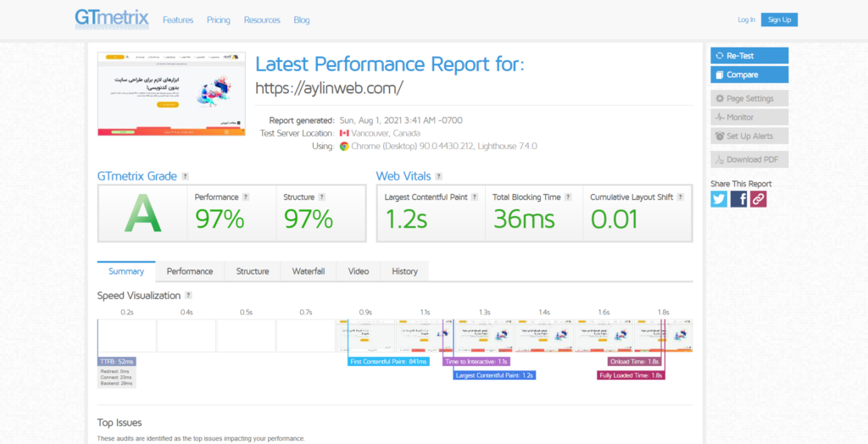The height and width of the screenshot is (444, 868).
Task: Click the 97% Performance score
Action: coord(220,219)
